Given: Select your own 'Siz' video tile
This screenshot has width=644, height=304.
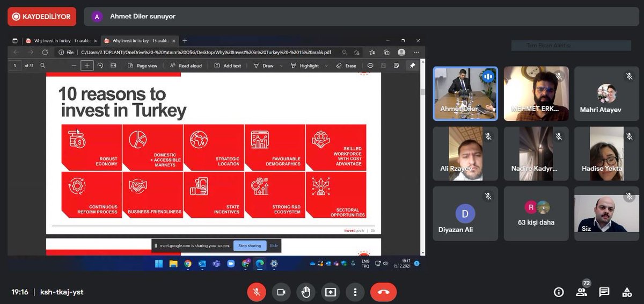Looking at the screenshot, I should click(606, 214).
